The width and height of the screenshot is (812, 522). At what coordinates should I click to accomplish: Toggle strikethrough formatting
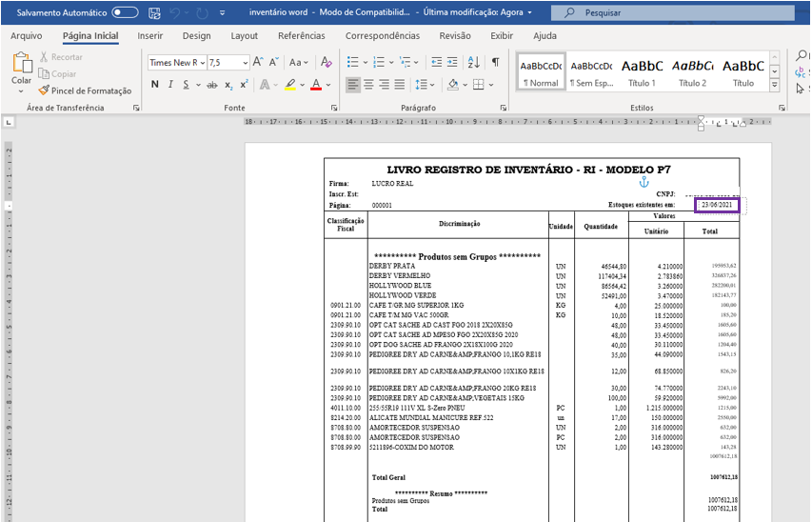[x=211, y=85]
